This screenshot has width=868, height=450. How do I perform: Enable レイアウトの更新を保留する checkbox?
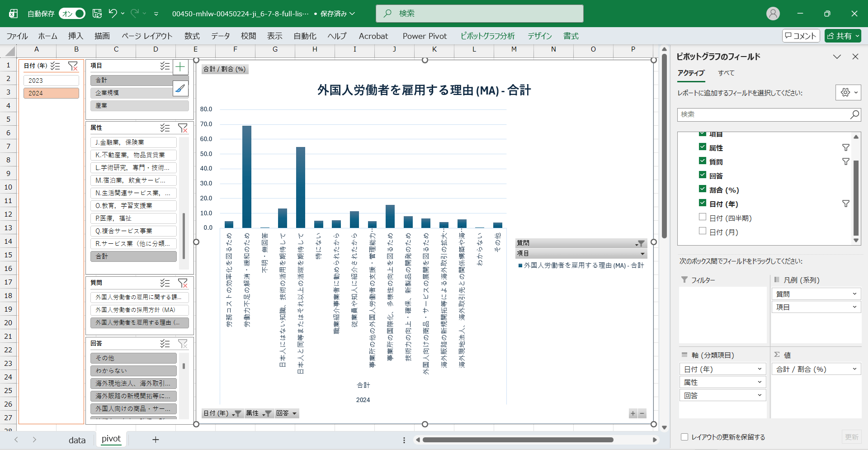click(684, 437)
